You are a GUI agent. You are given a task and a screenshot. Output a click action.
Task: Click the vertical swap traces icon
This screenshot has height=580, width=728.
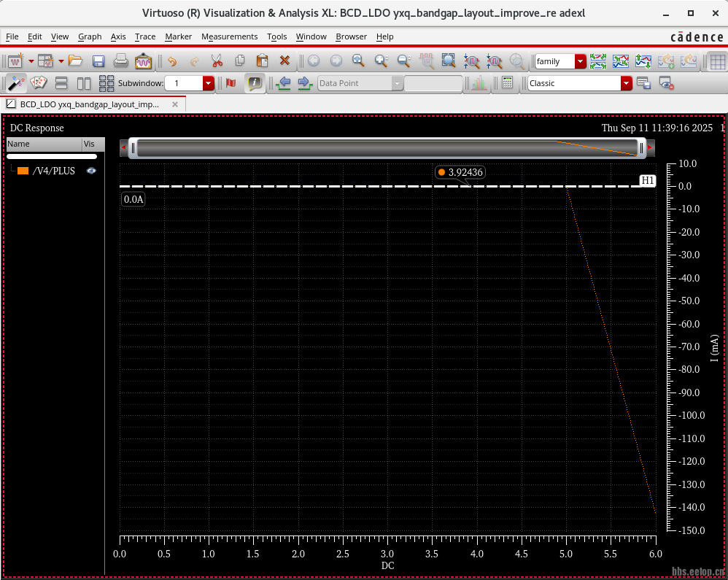pyautogui.click(x=643, y=61)
